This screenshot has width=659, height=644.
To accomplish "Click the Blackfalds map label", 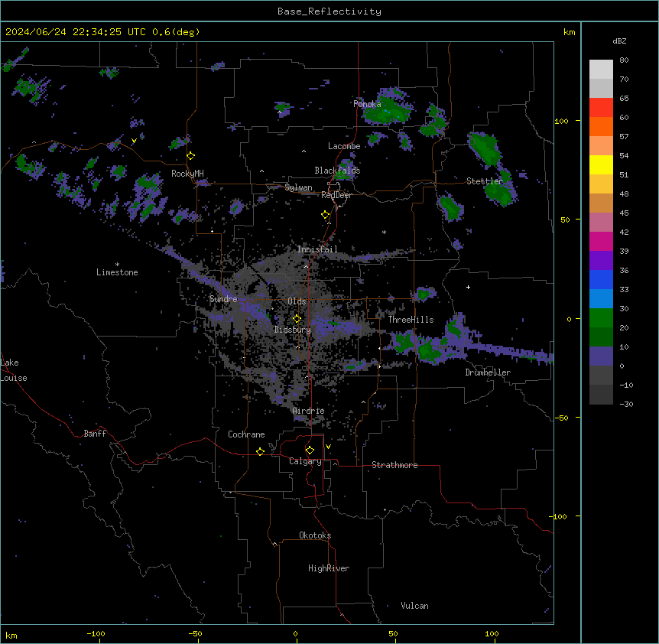I will [337, 171].
